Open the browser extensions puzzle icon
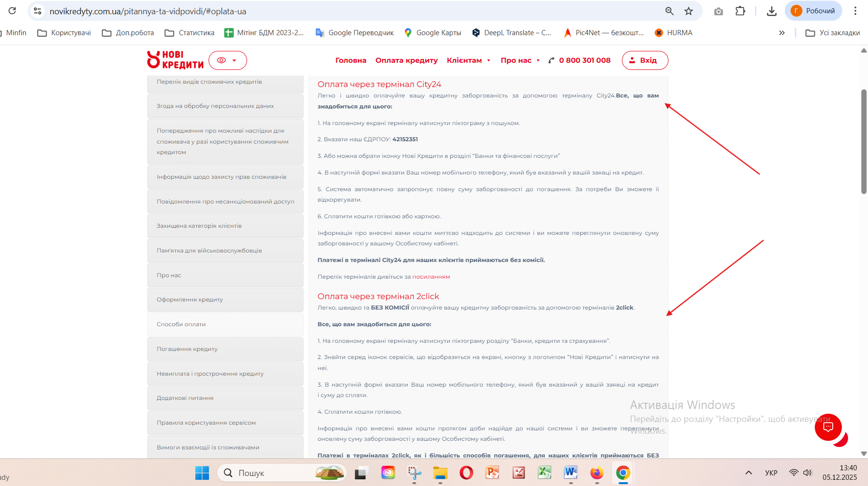868x486 pixels. [740, 11]
